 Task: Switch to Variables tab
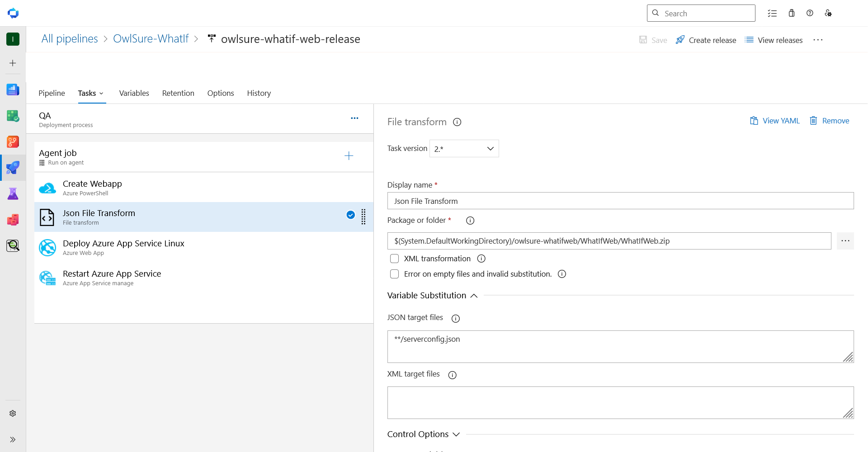(134, 93)
